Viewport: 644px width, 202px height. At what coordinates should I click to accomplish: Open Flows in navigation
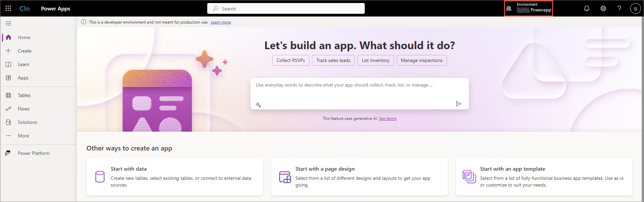(39, 109)
